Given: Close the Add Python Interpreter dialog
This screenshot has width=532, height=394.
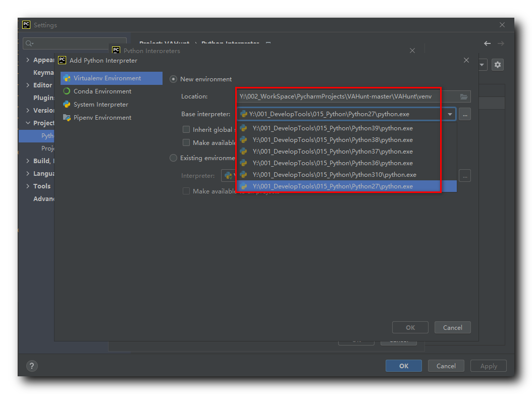Looking at the screenshot, I should 466,60.
